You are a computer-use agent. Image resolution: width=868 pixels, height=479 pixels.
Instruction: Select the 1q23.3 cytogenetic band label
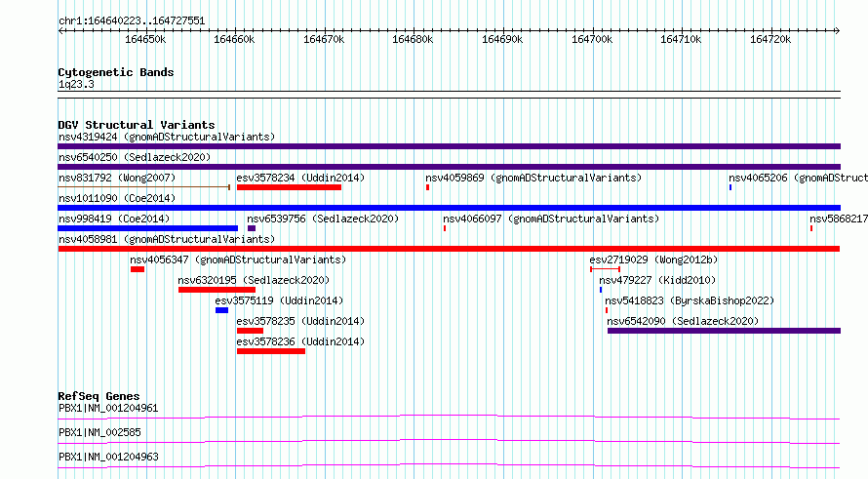(76, 84)
